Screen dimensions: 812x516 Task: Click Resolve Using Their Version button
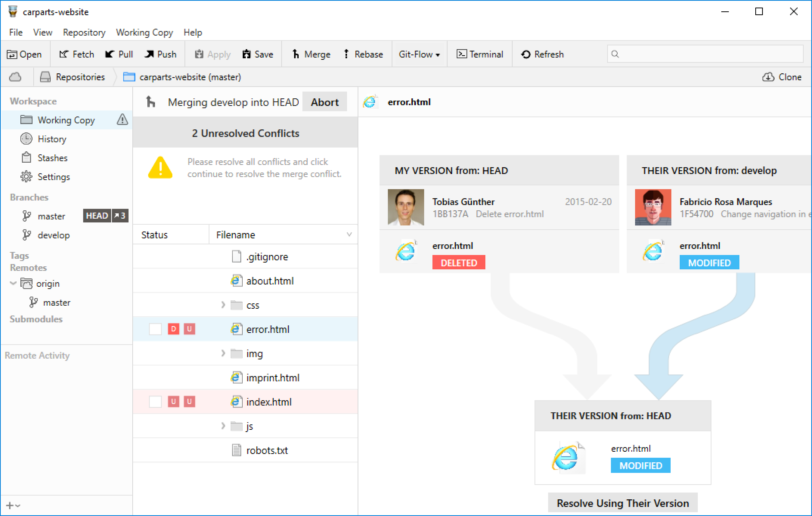622,503
